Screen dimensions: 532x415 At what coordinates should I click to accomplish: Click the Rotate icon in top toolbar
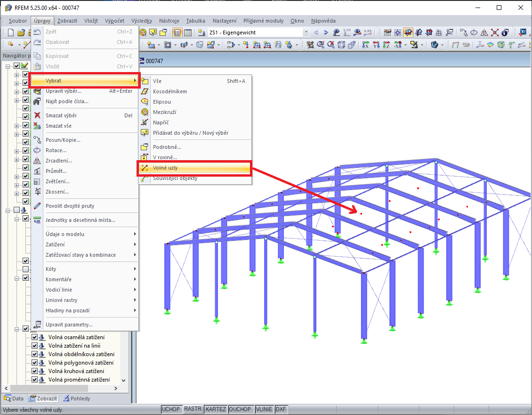point(474,33)
